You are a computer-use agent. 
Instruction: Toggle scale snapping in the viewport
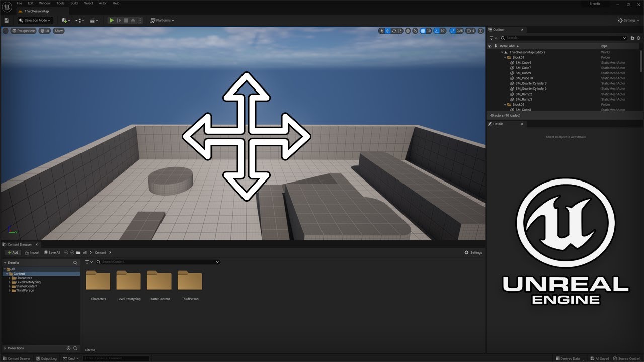[452, 31]
